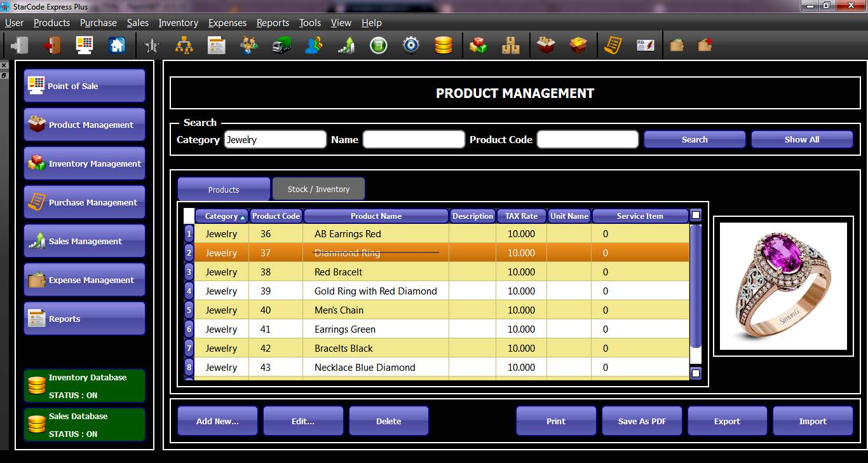
Task: Toggle the Sales Database status panel
Action: 85,425
